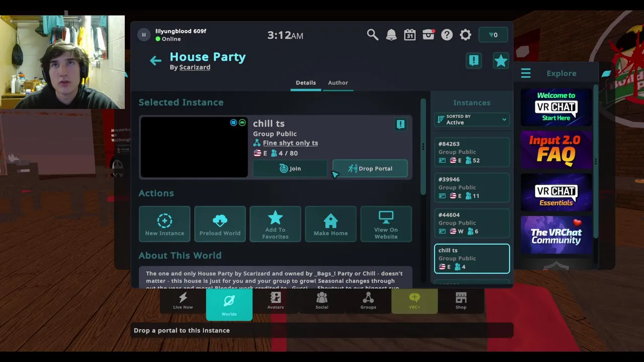
Task: View On Website action button
Action: pyautogui.click(x=386, y=224)
